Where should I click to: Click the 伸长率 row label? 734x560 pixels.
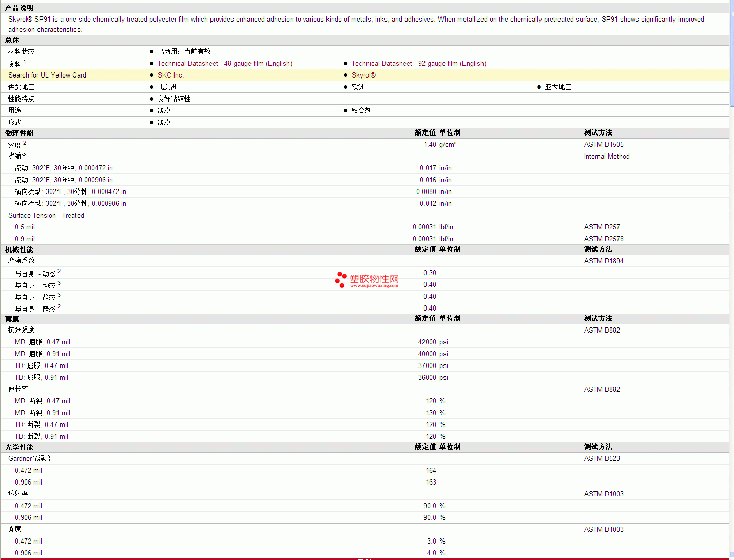point(18,389)
